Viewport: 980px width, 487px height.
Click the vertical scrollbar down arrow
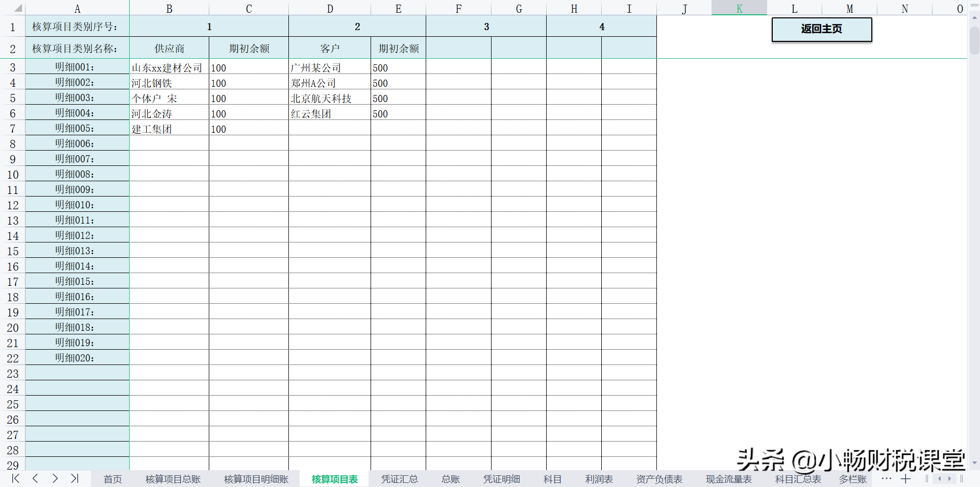[974, 463]
